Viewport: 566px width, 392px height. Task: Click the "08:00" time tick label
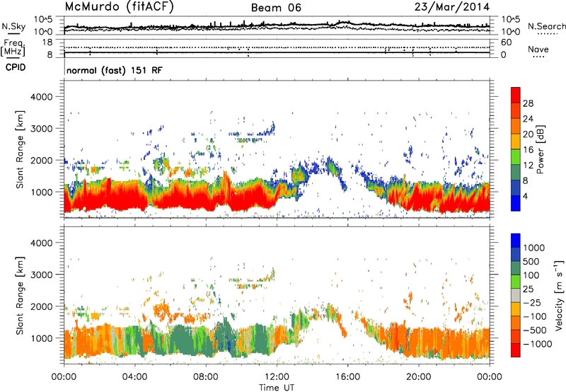pos(205,377)
